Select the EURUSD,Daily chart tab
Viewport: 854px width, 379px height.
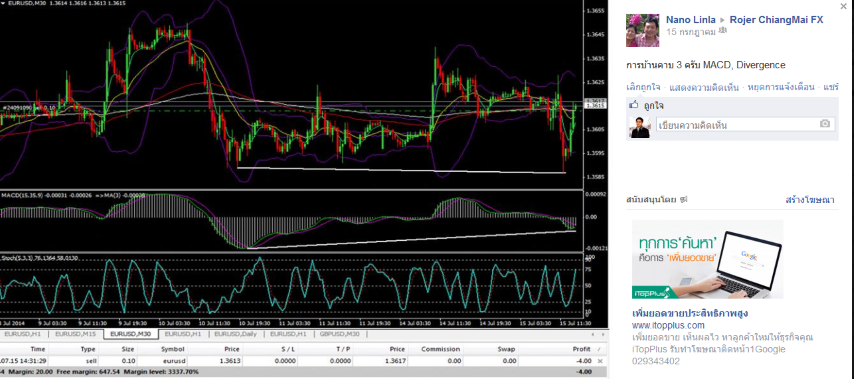[x=236, y=334]
